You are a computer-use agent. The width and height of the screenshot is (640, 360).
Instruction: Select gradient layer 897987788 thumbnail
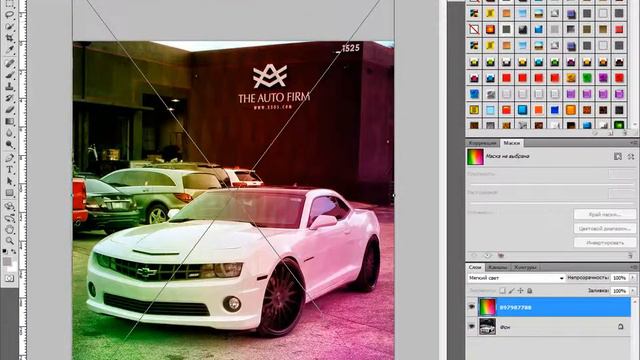tap(487, 307)
